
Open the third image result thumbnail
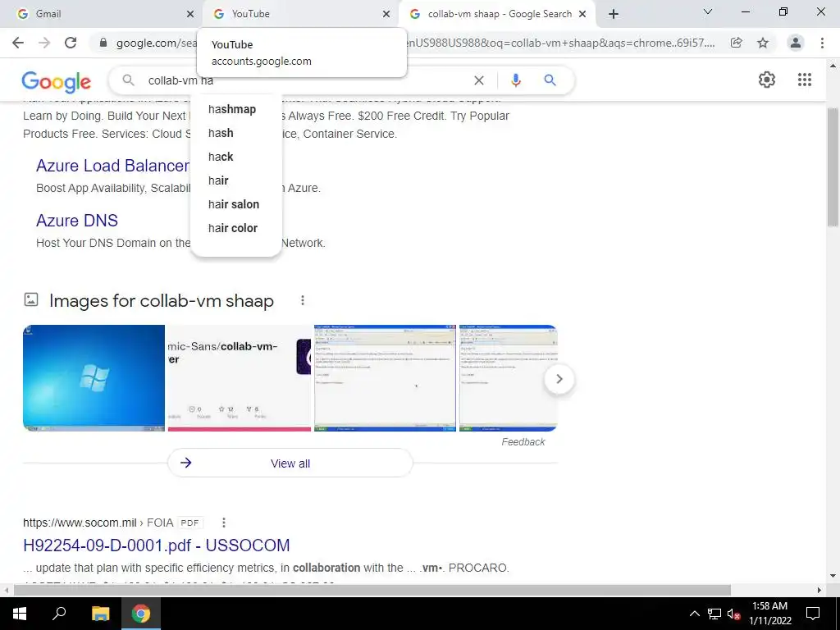click(385, 378)
